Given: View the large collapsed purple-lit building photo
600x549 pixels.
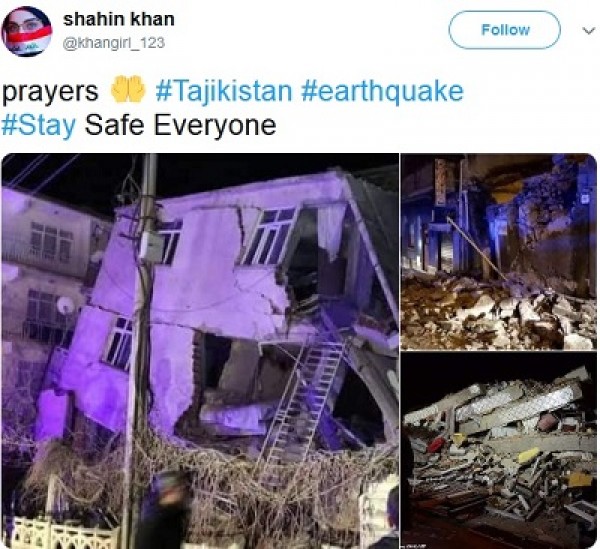Looking at the screenshot, I should point(200,350).
